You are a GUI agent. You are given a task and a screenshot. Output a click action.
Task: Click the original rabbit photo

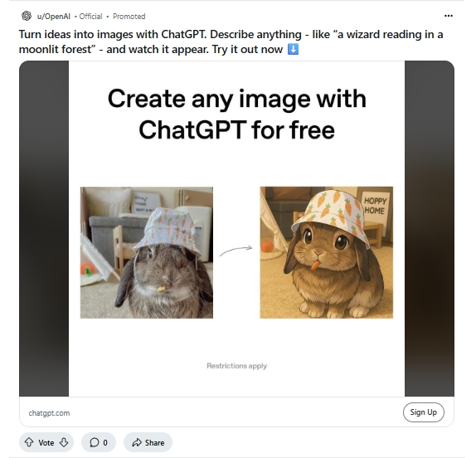(147, 253)
